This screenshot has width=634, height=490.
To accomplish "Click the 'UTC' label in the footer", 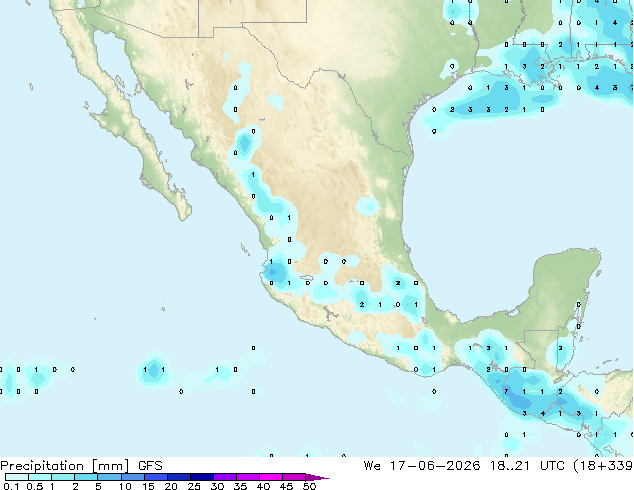I will [552, 466].
